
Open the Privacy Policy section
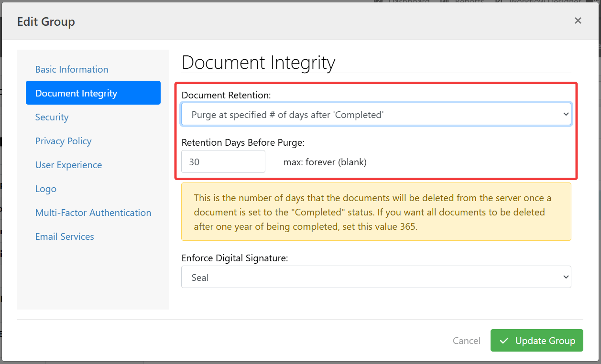pyautogui.click(x=63, y=141)
